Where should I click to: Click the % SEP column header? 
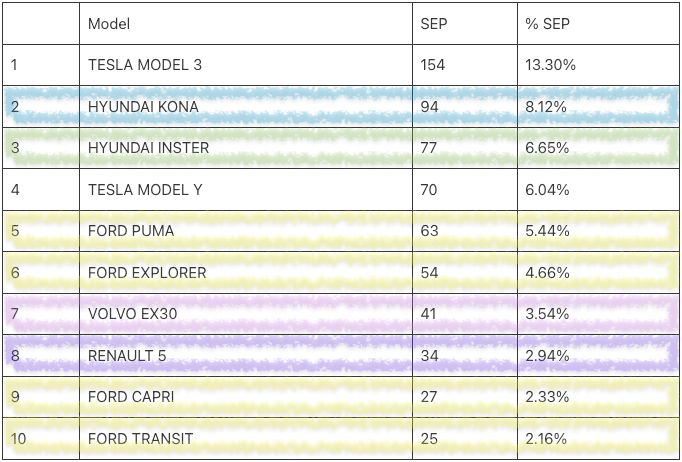[546, 23]
